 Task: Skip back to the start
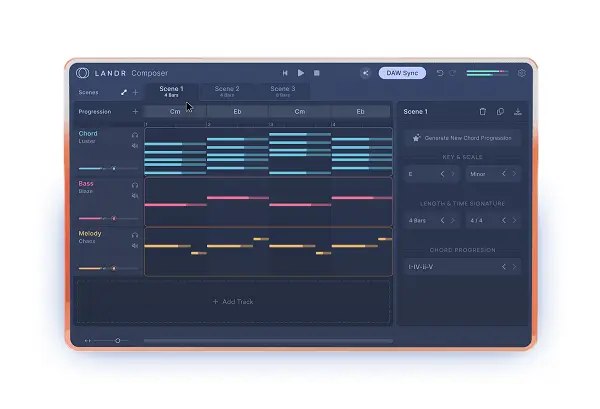point(285,73)
